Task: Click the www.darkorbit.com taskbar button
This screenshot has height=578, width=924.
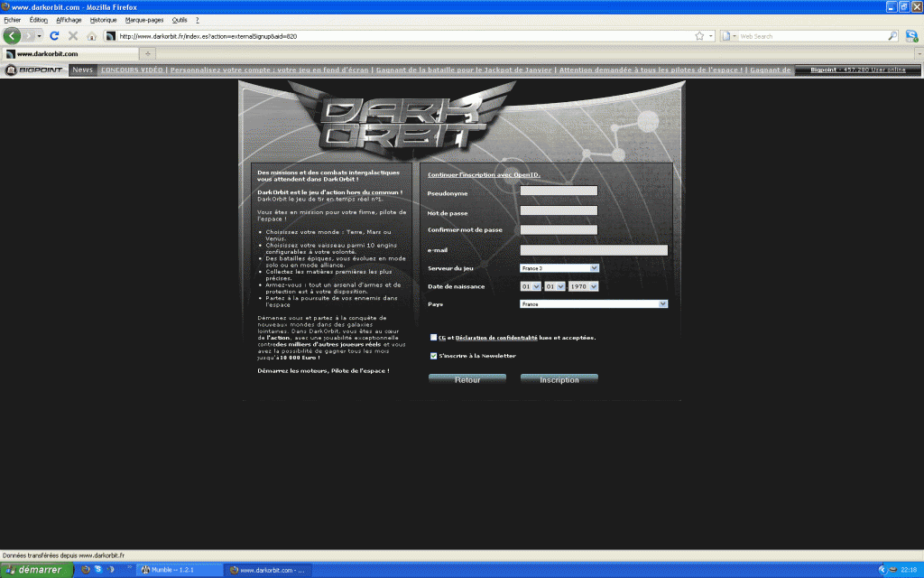Action: [x=268, y=570]
